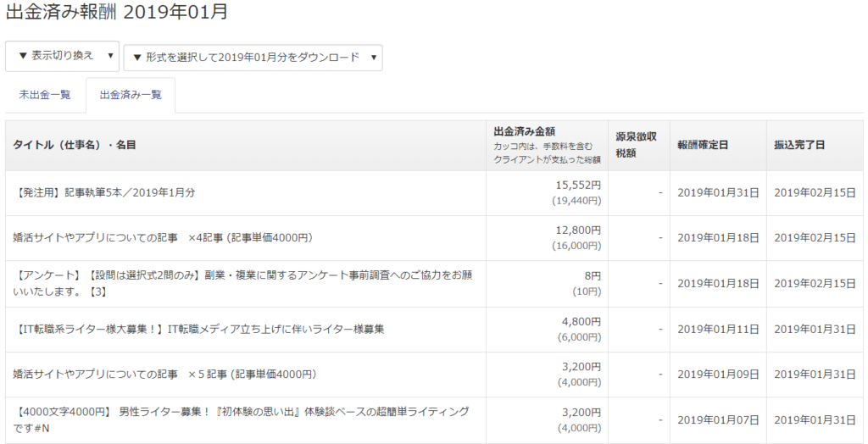The width and height of the screenshot is (868, 444).
Task: Click the 源泉徴収税額 column header
Action: [637, 145]
